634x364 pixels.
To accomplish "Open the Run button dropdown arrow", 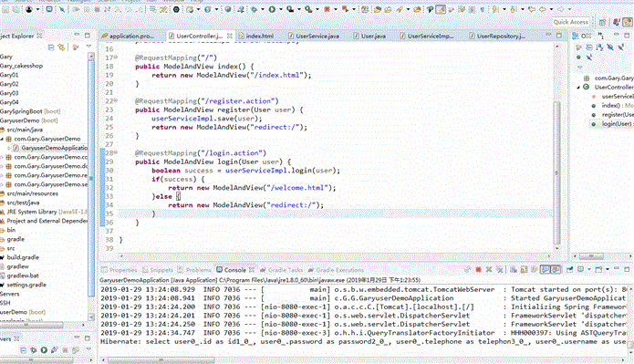I will point(280,9).
